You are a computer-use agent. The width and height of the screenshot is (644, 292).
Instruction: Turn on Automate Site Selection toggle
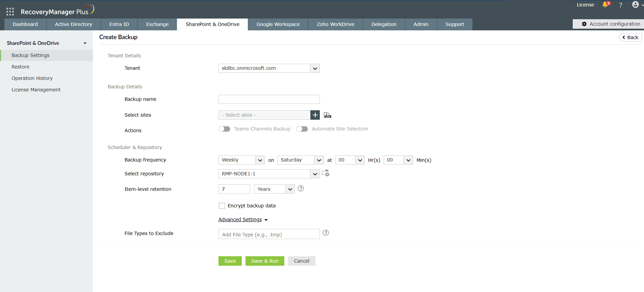click(x=302, y=129)
